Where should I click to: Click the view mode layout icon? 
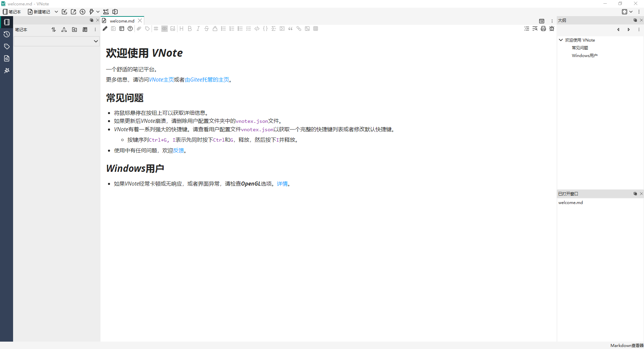tap(122, 29)
